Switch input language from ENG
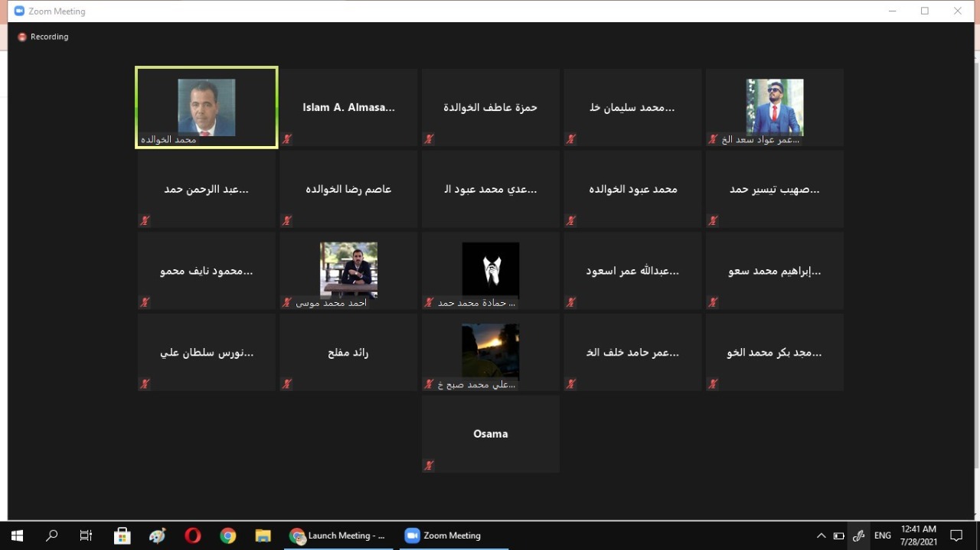980x550 pixels. (883, 535)
